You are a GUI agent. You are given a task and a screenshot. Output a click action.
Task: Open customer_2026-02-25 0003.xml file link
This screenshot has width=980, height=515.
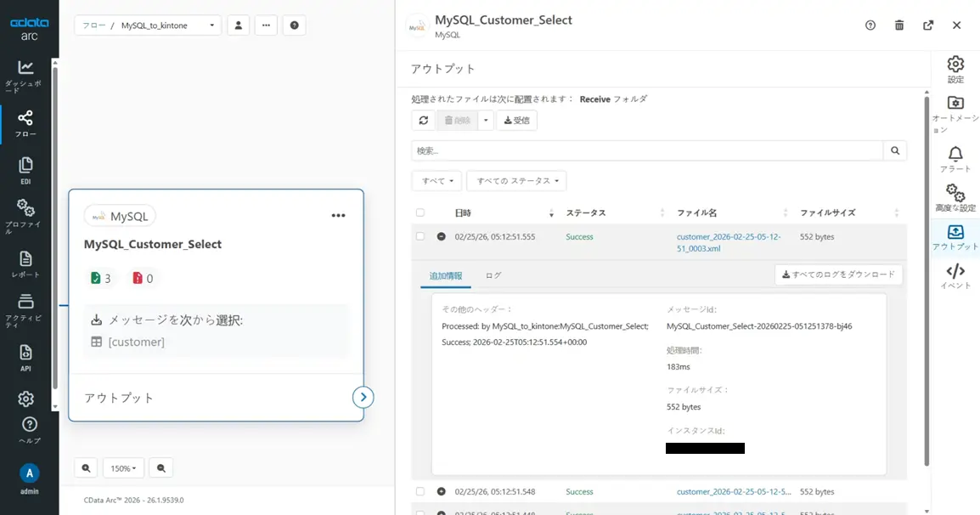728,242
